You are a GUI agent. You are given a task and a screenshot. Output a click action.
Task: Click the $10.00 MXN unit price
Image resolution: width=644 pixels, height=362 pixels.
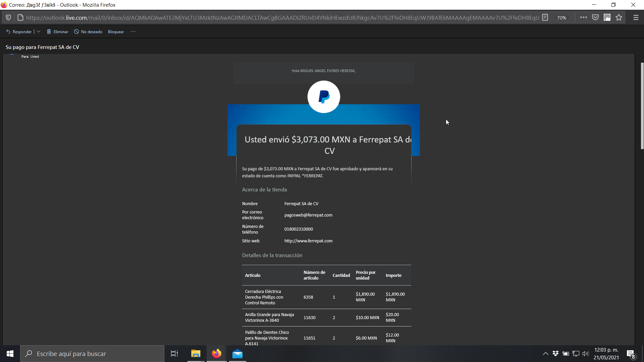[367, 318]
